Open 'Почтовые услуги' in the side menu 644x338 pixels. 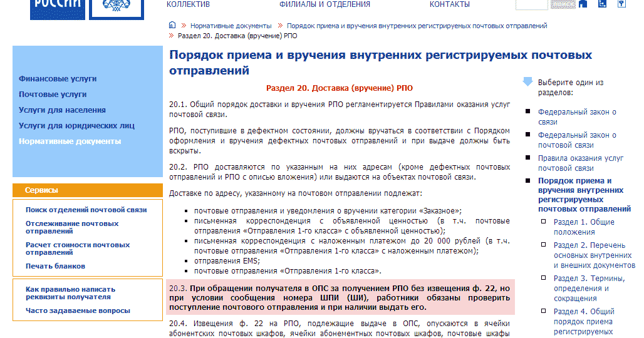pos(53,95)
